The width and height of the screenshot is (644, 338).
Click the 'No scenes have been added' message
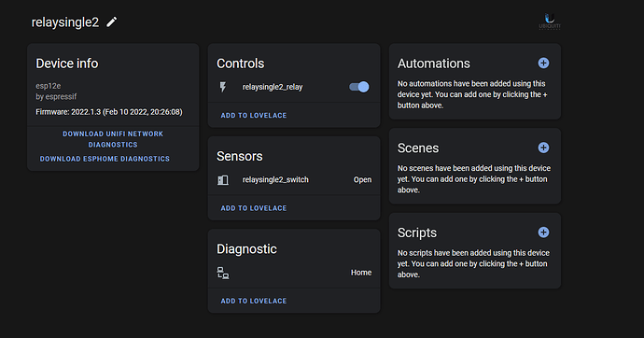(474, 179)
